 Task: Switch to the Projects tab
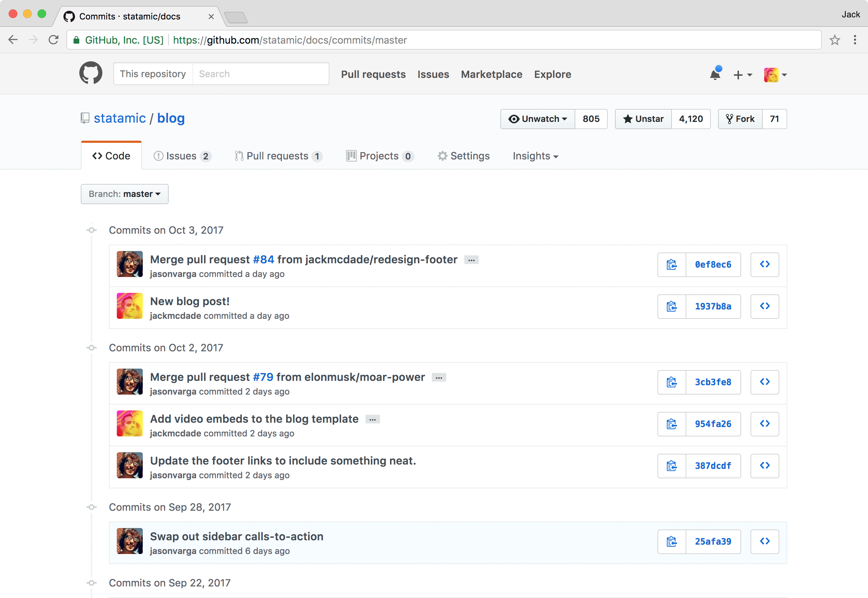pos(380,156)
